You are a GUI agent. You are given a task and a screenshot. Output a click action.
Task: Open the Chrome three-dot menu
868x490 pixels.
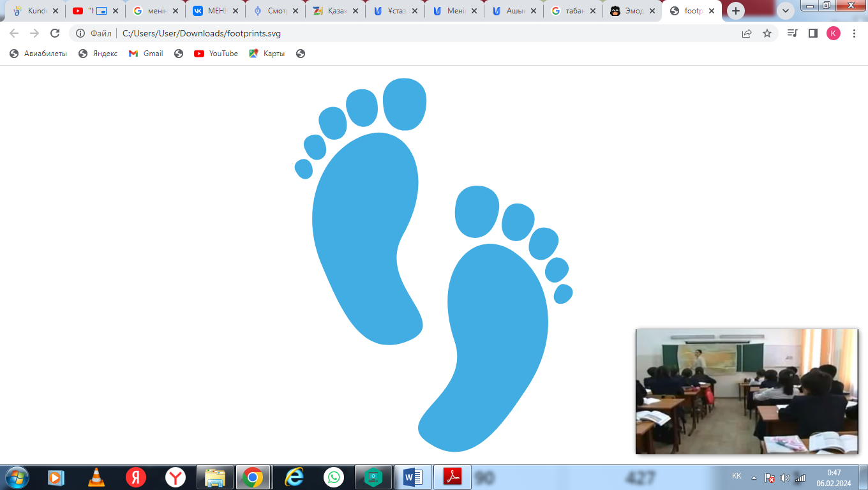point(854,33)
